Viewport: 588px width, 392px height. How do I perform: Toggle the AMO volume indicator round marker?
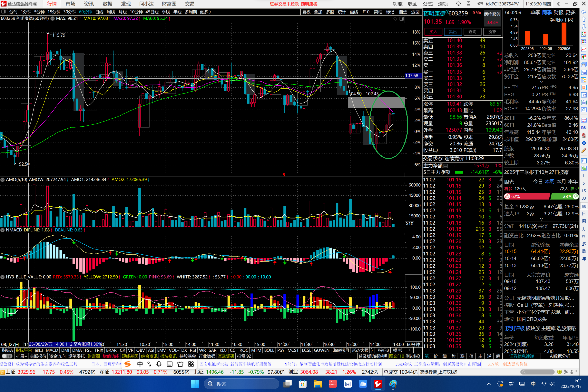[3, 180]
